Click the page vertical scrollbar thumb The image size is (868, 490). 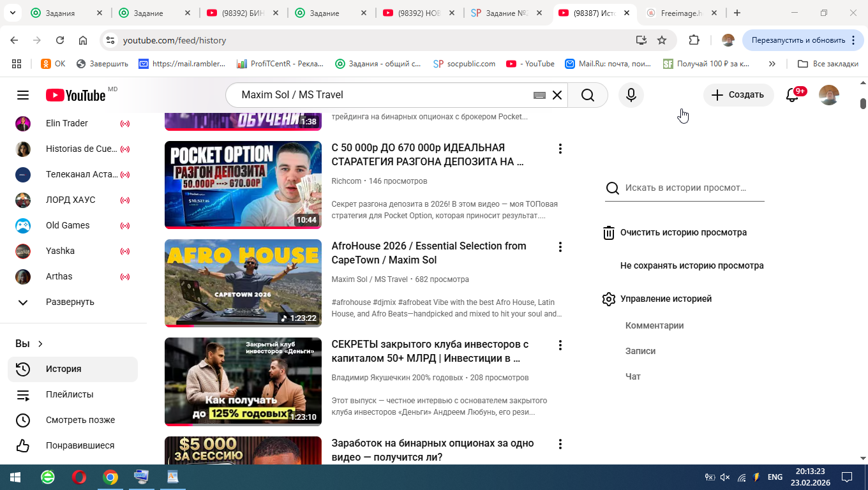pyautogui.click(x=863, y=103)
